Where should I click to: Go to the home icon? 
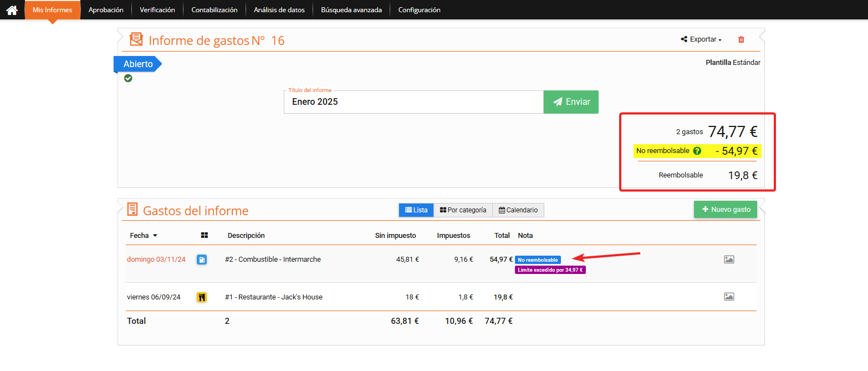pos(12,10)
